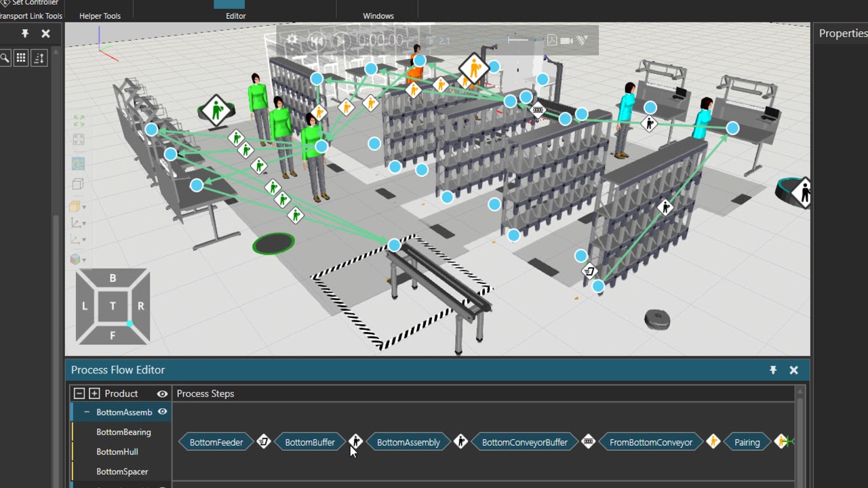Click the T face of the navigation cube
Screen dimensions: 868x488
113,306
